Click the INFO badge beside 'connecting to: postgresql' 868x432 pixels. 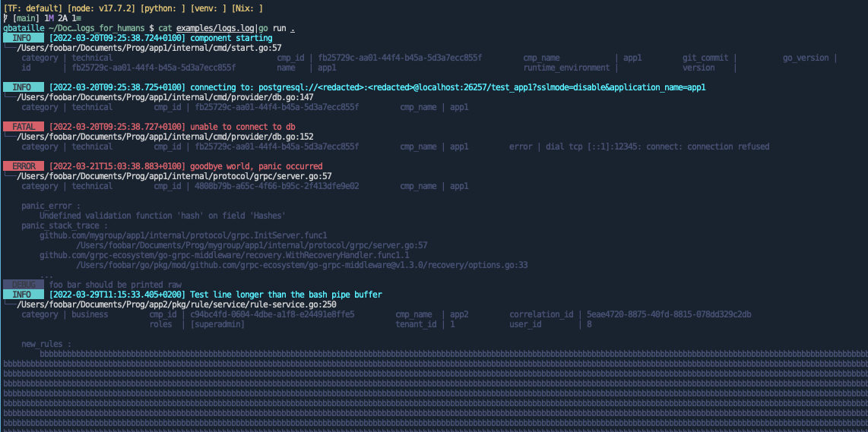(24, 87)
